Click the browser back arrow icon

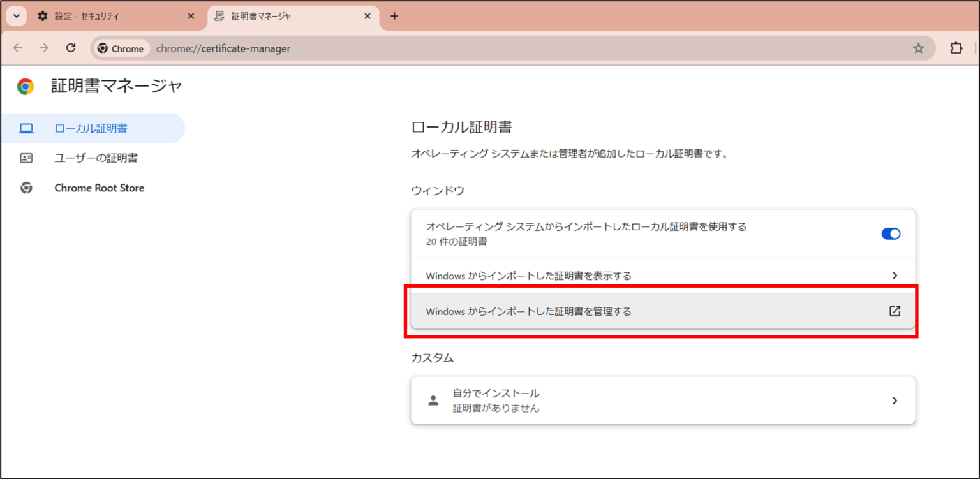pos(17,47)
